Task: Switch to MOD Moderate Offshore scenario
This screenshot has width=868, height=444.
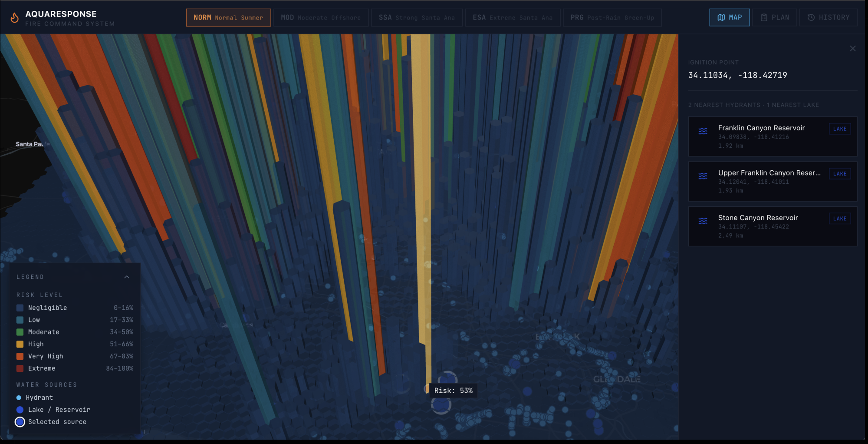Action: point(321,18)
